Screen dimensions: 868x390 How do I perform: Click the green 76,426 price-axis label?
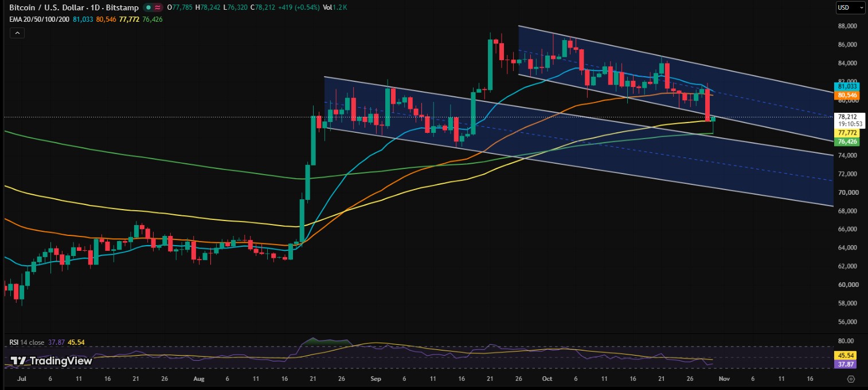coord(847,141)
